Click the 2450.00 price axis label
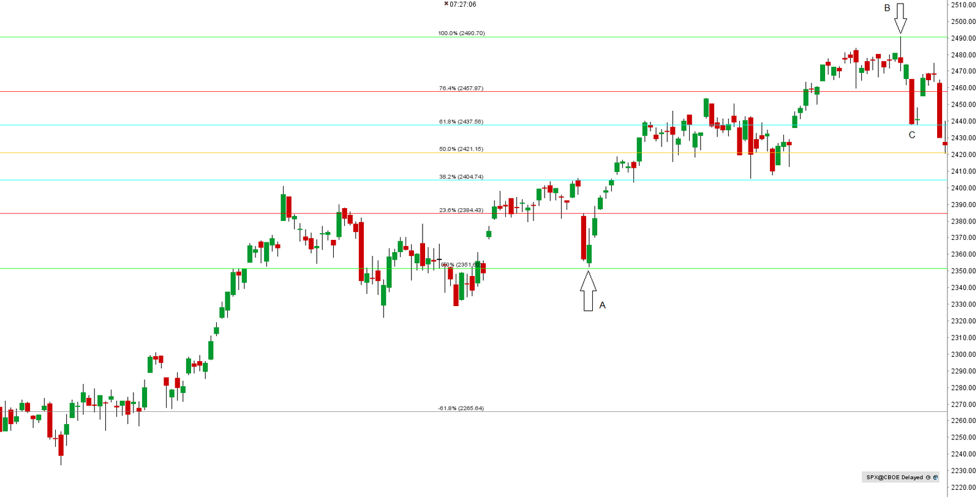 (x=963, y=105)
